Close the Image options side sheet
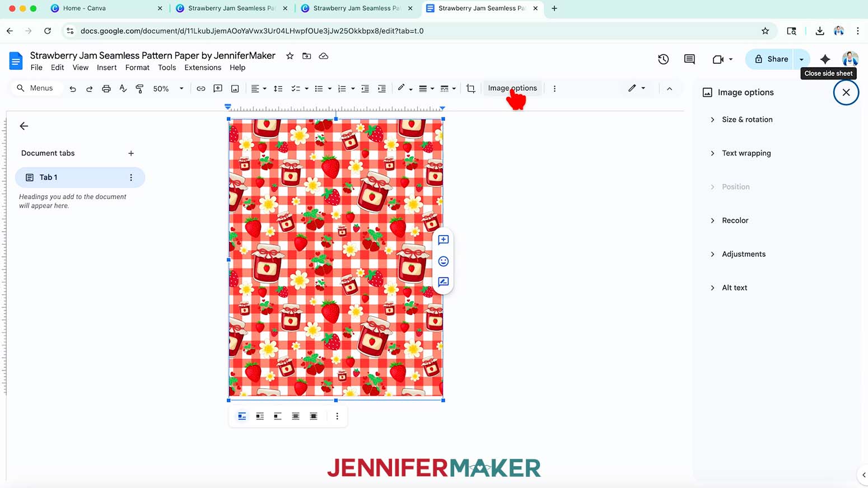This screenshot has height=488, width=868. point(846,92)
